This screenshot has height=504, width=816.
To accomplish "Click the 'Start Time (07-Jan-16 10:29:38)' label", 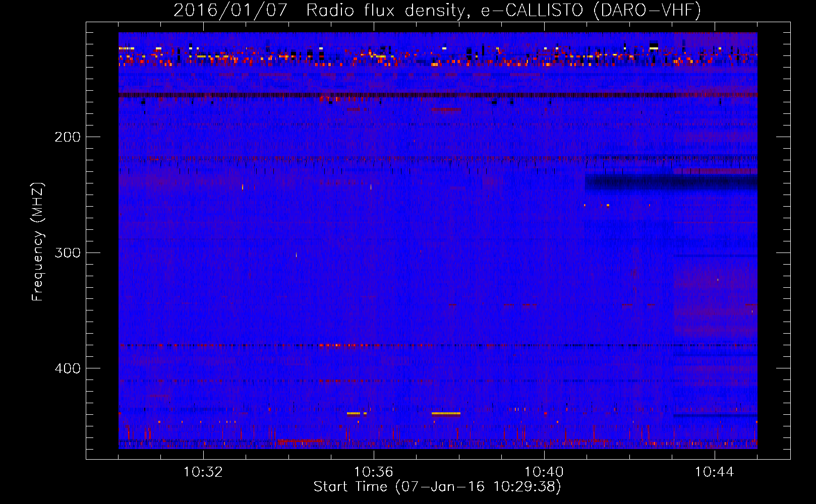I will 437,487.
